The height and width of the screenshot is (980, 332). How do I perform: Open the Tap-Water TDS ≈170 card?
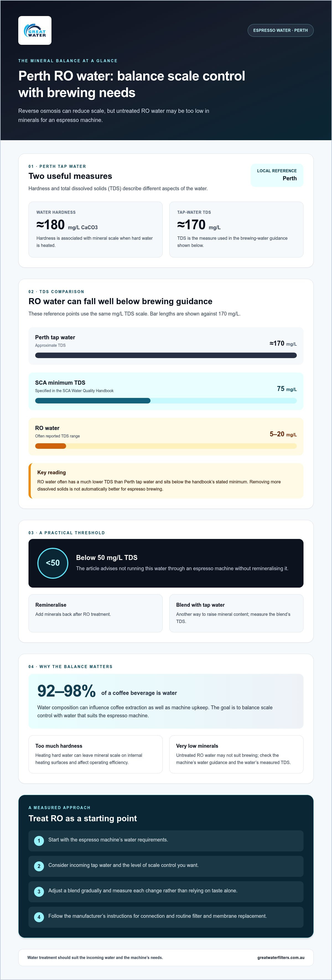click(x=236, y=230)
